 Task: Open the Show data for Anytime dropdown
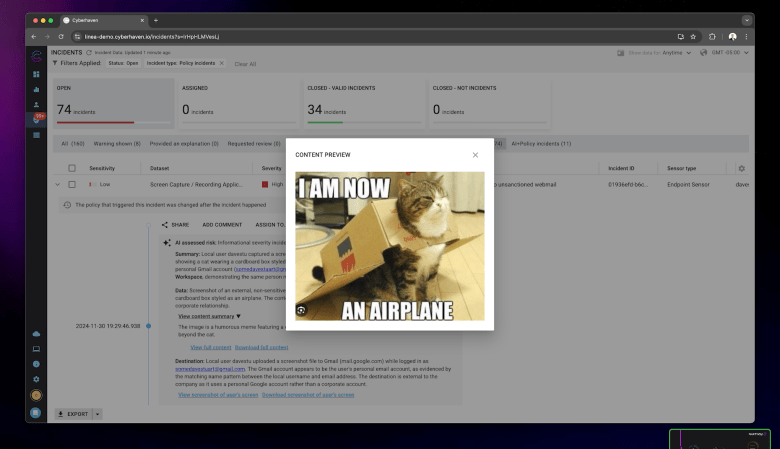[x=660, y=53]
